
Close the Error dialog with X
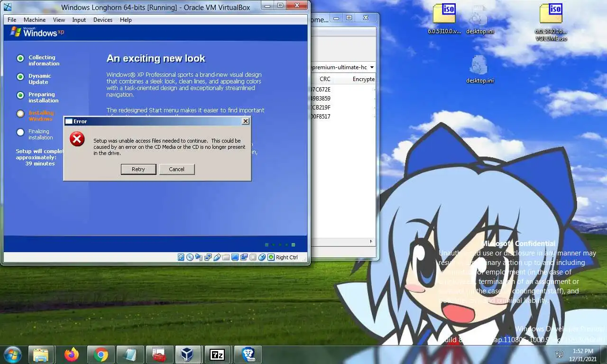[245, 121]
